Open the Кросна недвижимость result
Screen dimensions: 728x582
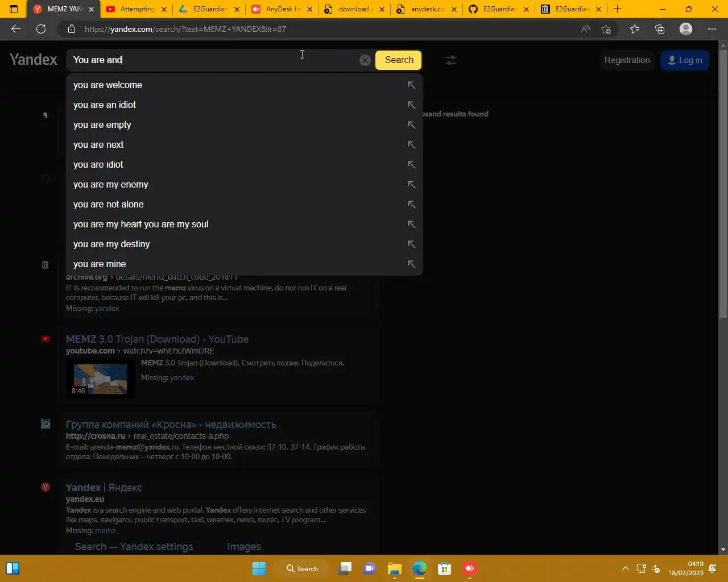click(x=171, y=425)
